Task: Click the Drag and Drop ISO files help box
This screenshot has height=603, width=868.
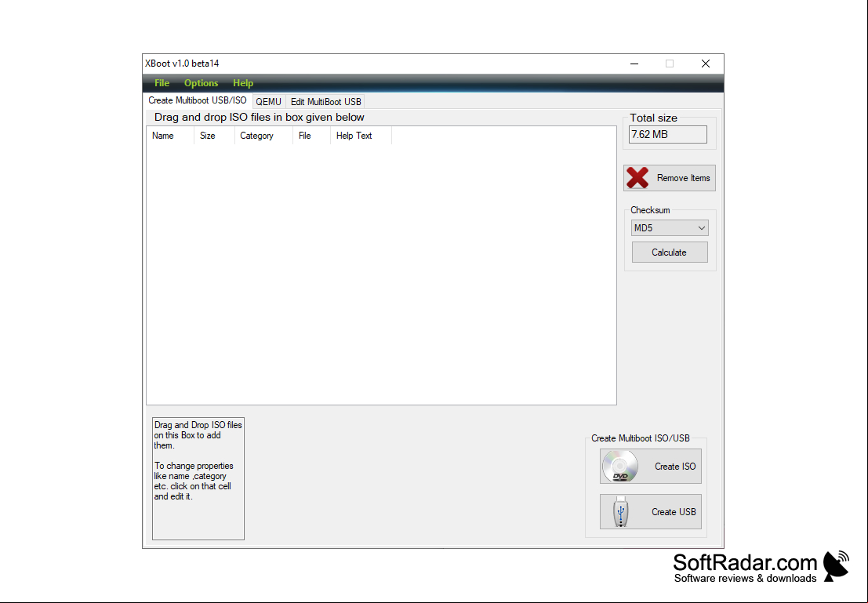Action: (198, 478)
